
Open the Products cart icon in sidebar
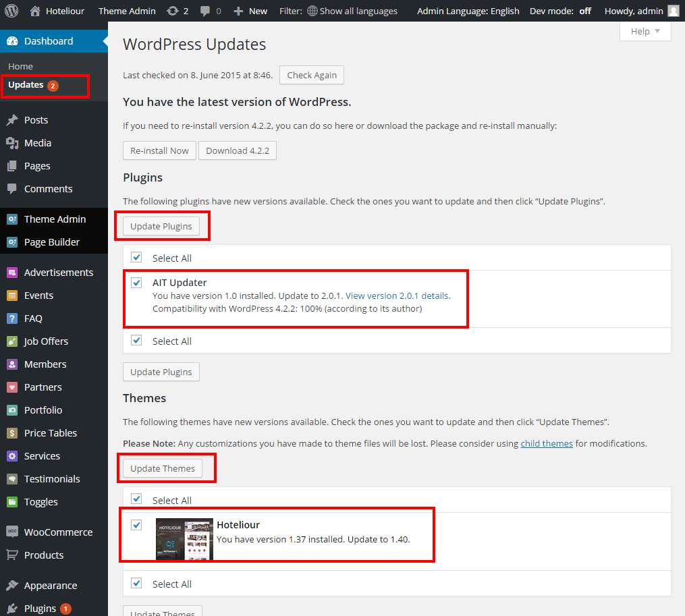(12, 555)
